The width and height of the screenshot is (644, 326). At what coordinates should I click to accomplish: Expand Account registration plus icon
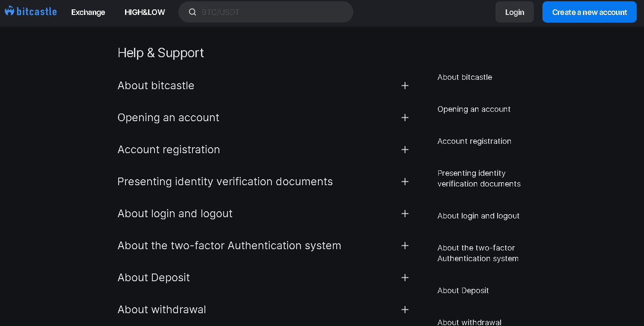pos(405,150)
